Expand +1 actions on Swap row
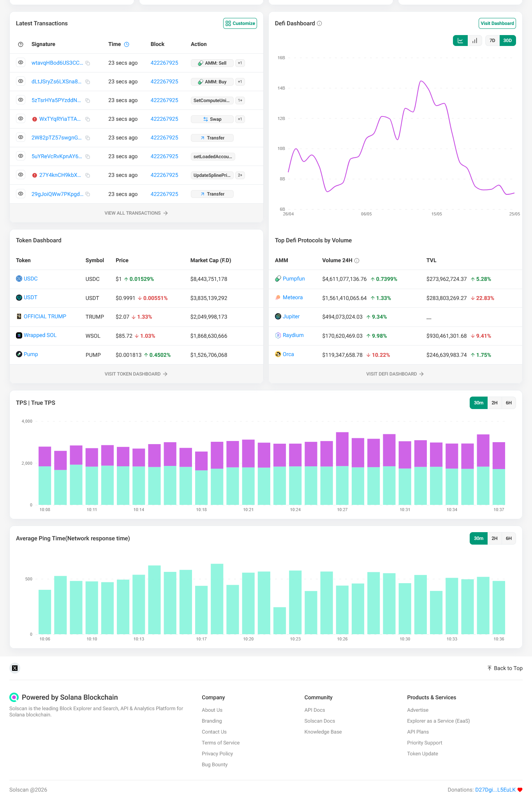 pyautogui.click(x=240, y=119)
